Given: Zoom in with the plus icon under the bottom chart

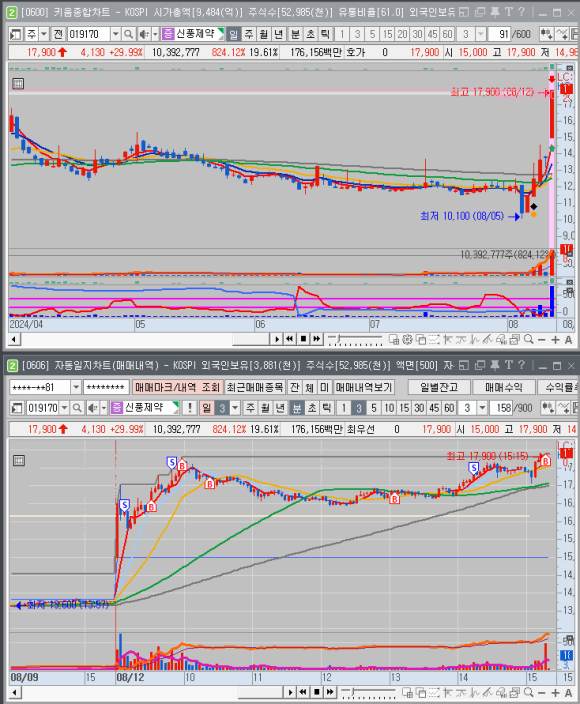Looking at the screenshot, I should click(555, 692).
